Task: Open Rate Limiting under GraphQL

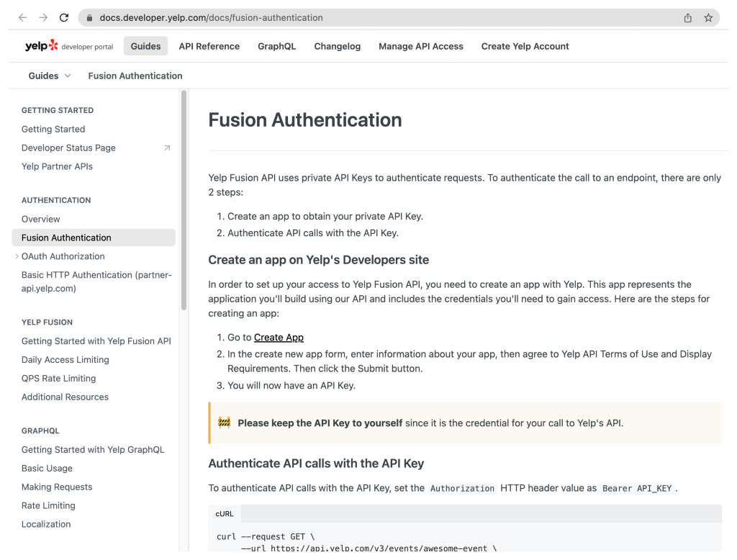Action: click(48, 505)
